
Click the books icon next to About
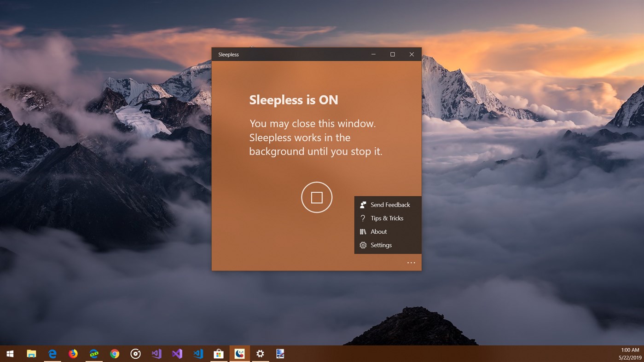pos(363,231)
